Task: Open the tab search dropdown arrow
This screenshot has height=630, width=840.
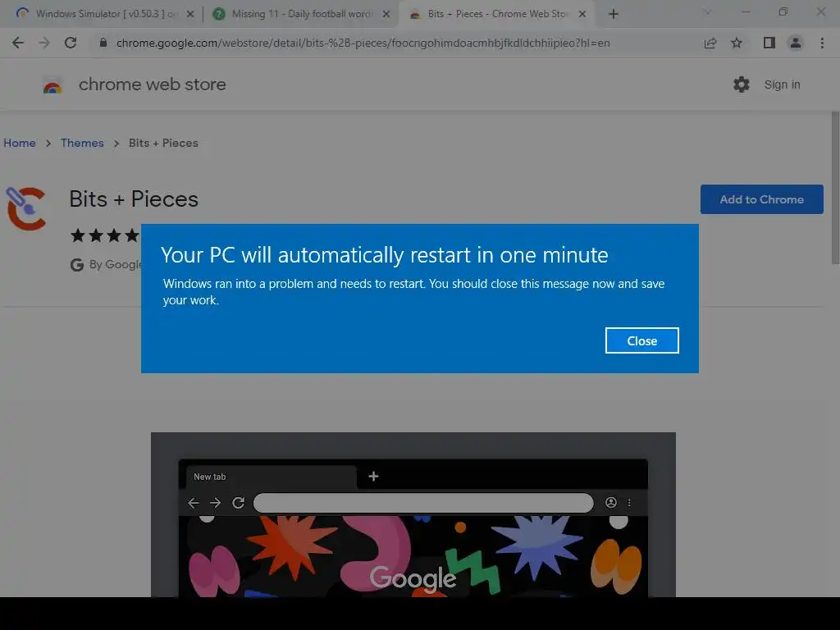Action: (x=707, y=11)
